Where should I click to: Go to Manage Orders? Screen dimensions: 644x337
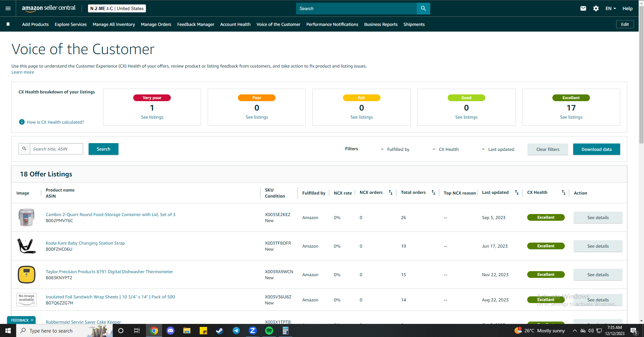(x=156, y=24)
